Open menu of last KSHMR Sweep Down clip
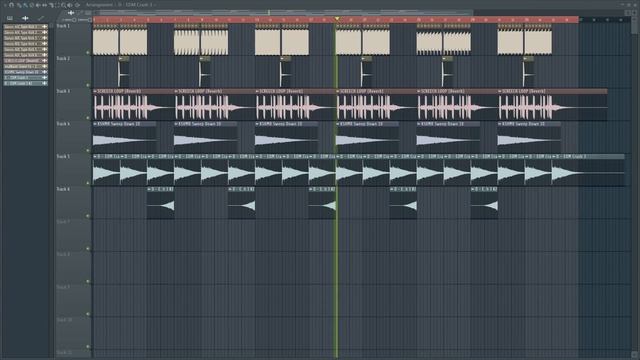The width and height of the screenshot is (640, 360). click(x=500, y=124)
